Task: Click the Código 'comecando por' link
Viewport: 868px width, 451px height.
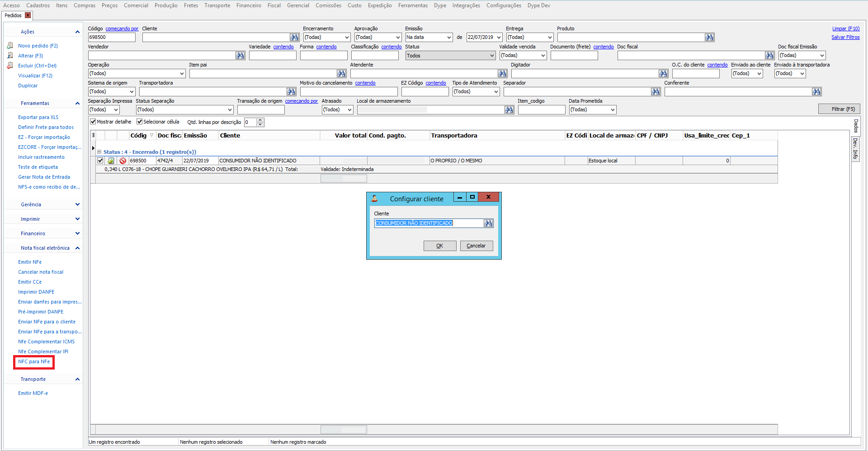Action: 122,28
